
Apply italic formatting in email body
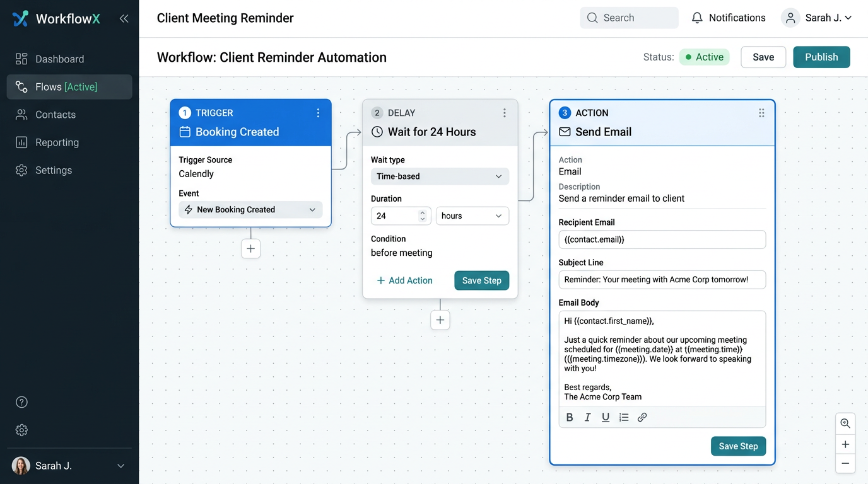pyautogui.click(x=587, y=417)
